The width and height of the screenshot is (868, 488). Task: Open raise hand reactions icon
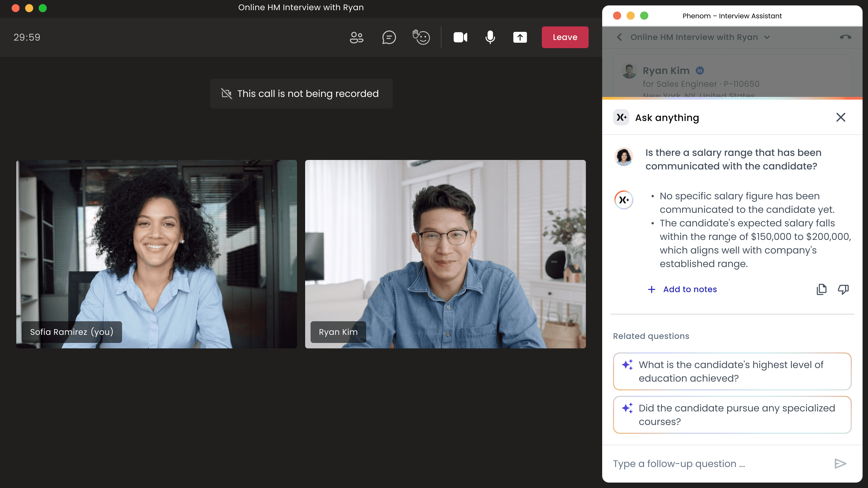(421, 37)
